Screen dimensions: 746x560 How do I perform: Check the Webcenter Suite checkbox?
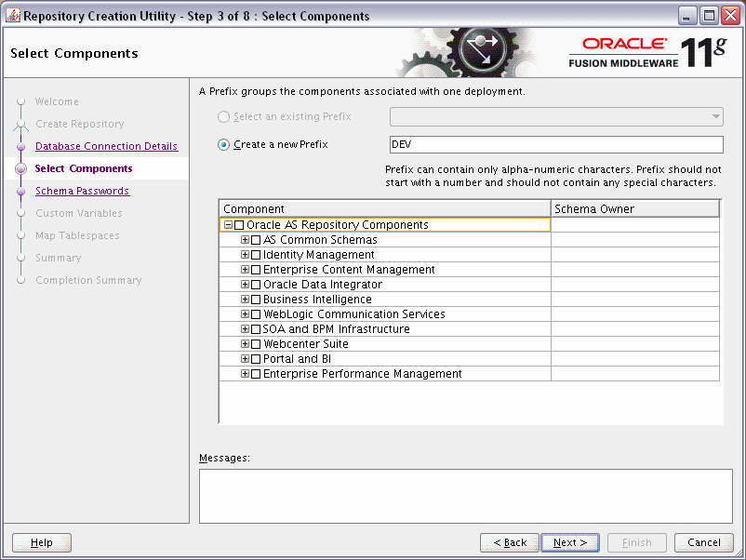coord(255,343)
